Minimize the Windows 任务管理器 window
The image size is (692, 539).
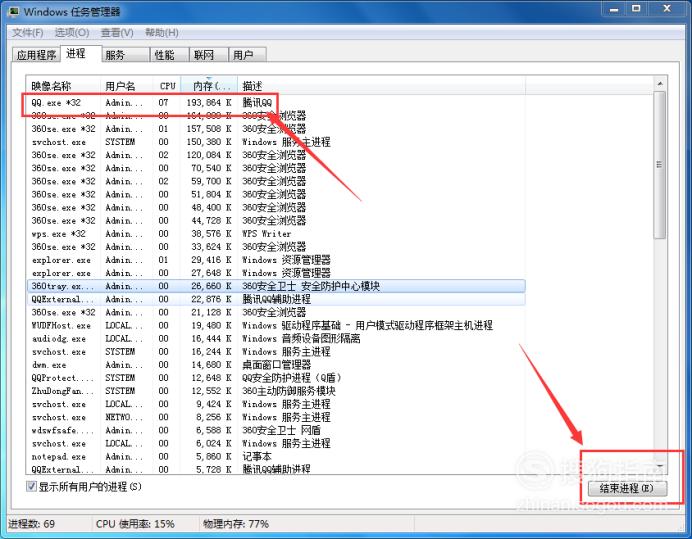point(614,9)
